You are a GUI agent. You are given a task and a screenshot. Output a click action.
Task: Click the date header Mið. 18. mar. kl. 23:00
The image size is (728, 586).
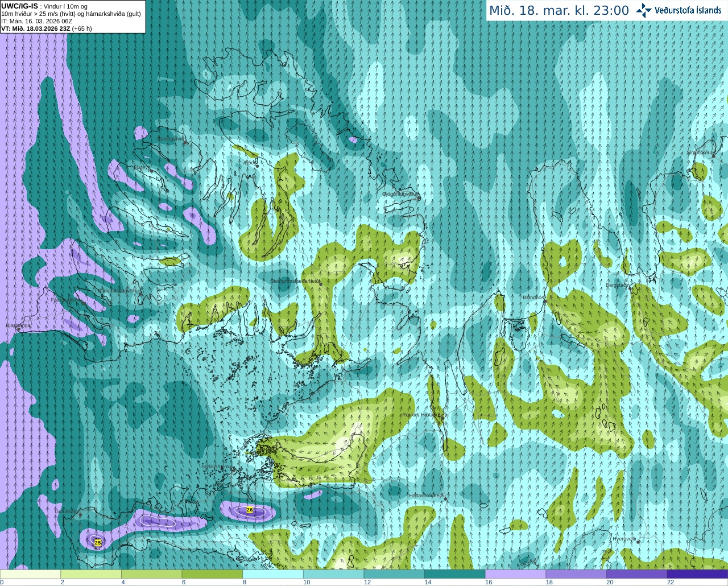[x=559, y=11]
